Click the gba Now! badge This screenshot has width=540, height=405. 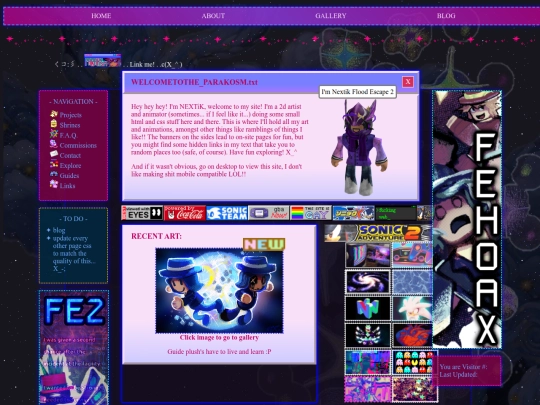point(269,213)
